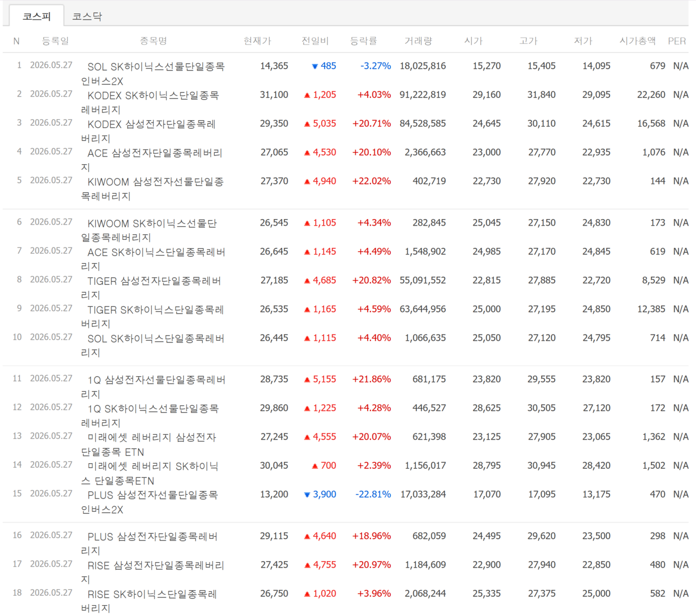Select the high price 30,945

coord(542,465)
